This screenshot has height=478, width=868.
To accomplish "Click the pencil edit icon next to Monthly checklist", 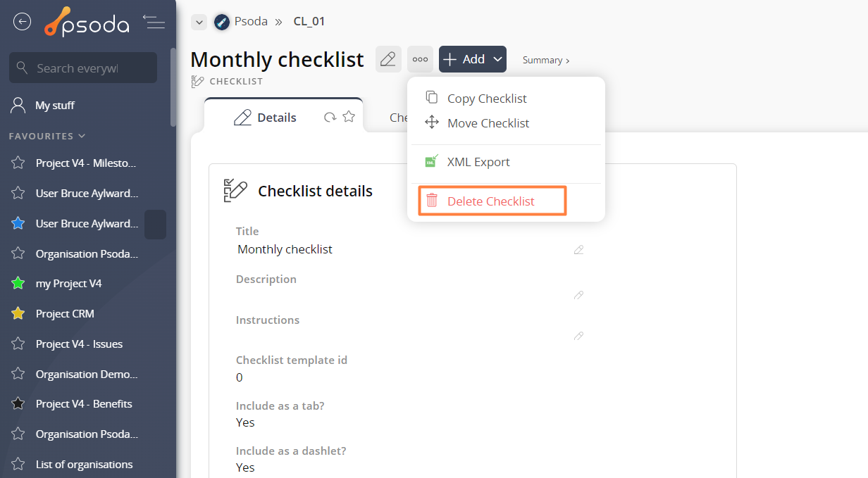I will coord(388,59).
